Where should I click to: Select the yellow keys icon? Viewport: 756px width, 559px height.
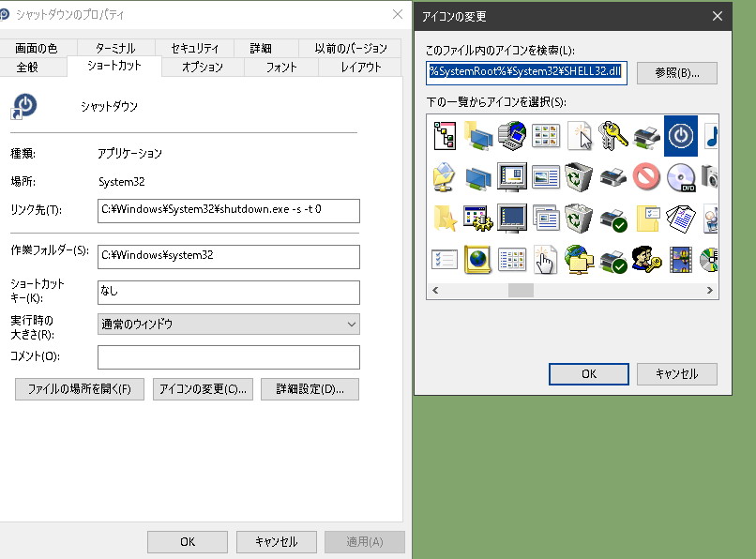pos(612,135)
